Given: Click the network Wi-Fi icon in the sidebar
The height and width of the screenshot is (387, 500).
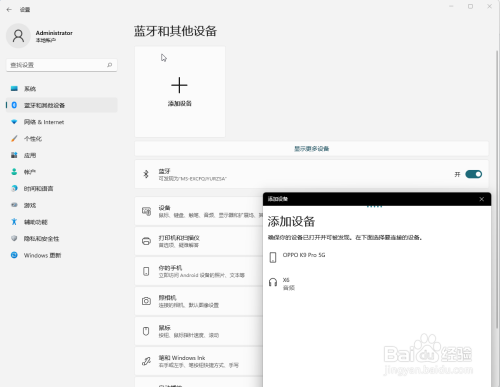Looking at the screenshot, I should tap(14, 122).
